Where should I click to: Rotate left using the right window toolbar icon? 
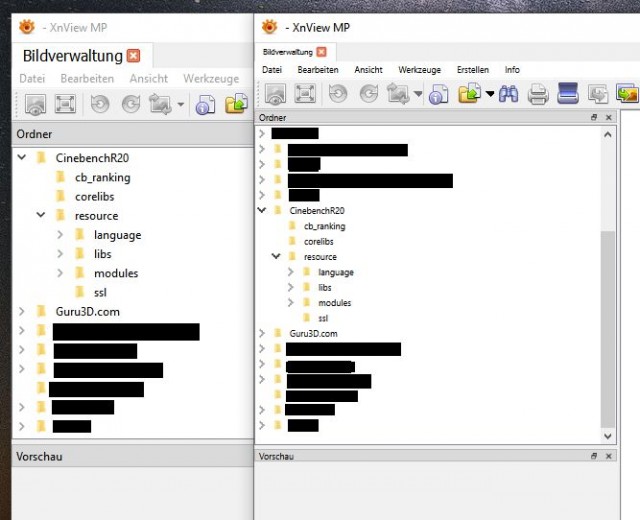click(x=338, y=93)
